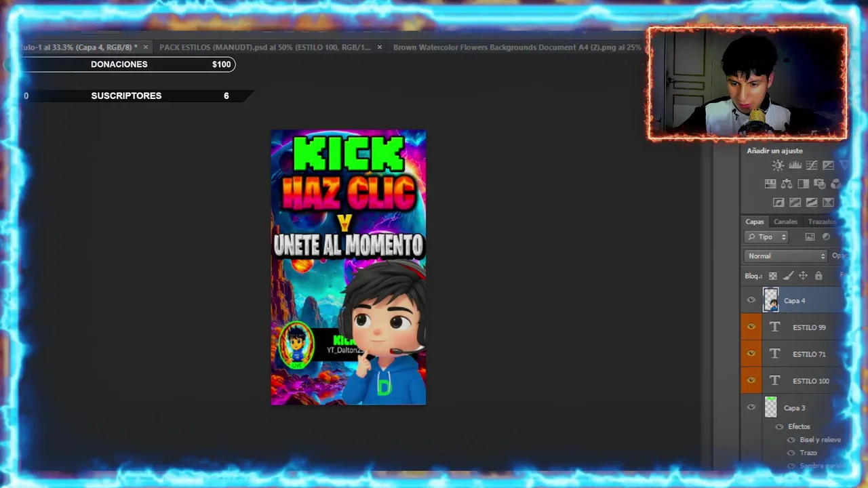Image resolution: width=868 pixels, height=488 pixels.
Task: Open the Brown Watercolor Flowers Backgrounds tab
Action: 517,47
